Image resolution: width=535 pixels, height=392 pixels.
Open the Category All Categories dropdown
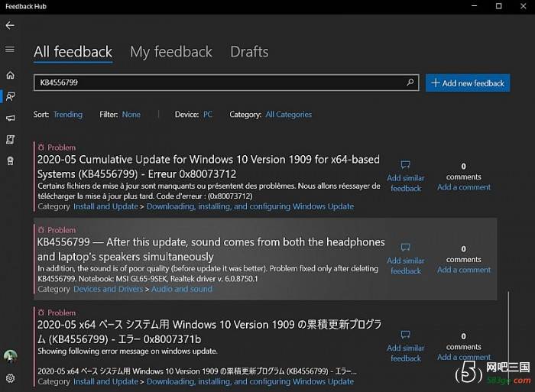[x=289, y=115]
